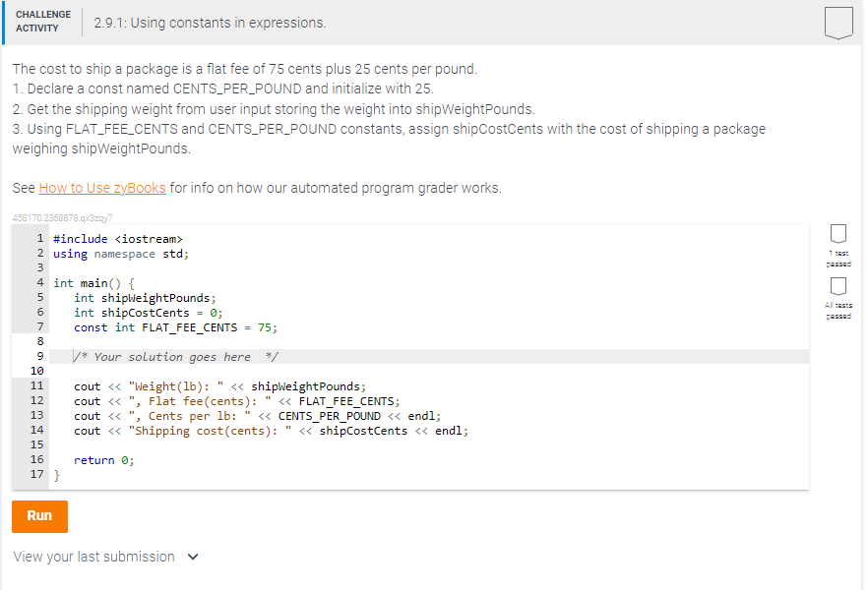
Task: Run the program with the Run button
Action: coord(39,516)
